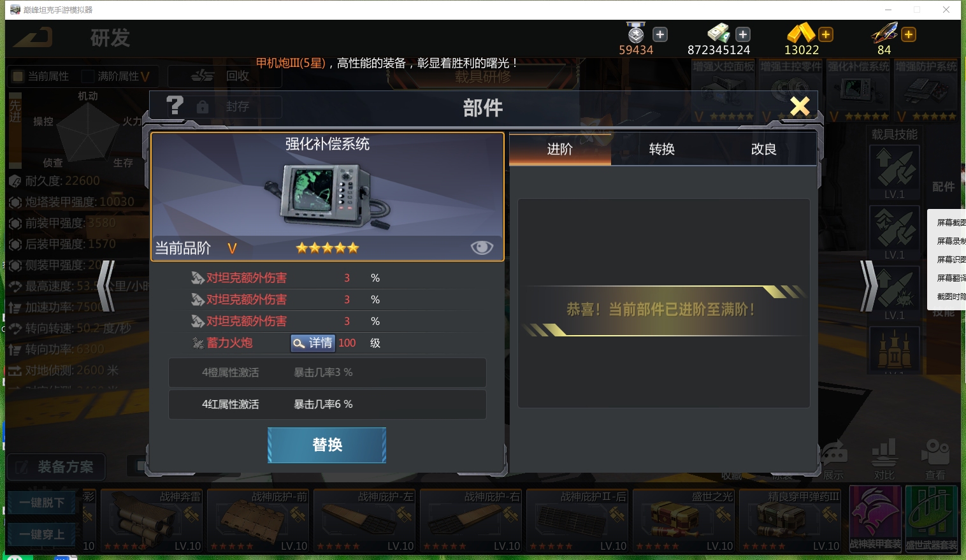The image size is (966, 560).
Task: Go to next component with right arrow
Action: (869, 286)
